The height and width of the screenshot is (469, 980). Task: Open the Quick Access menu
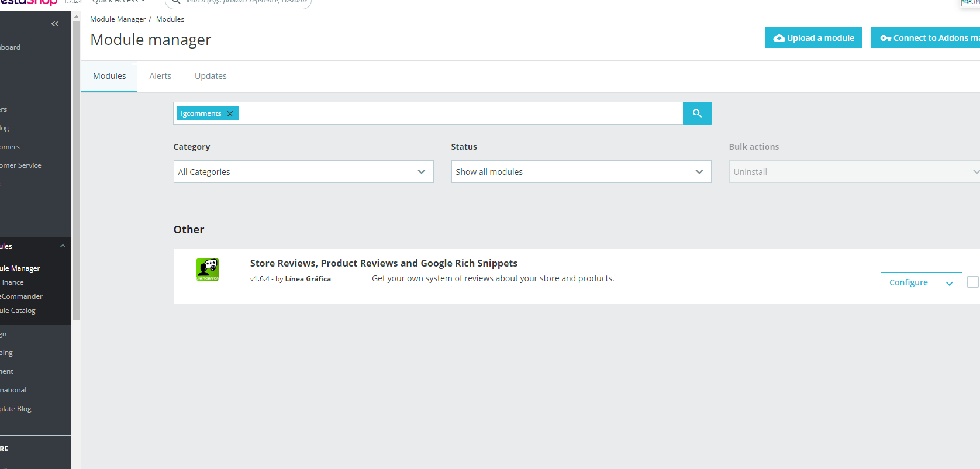click(119, 2)
